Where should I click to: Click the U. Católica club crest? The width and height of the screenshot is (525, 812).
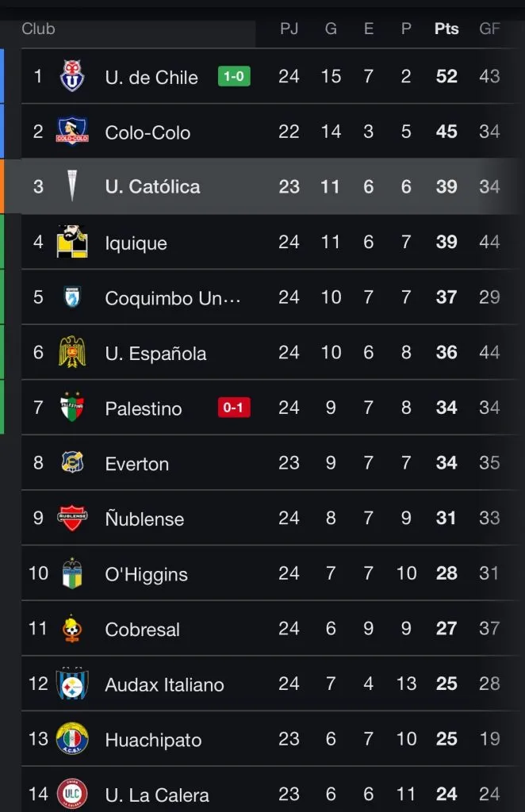72,187
